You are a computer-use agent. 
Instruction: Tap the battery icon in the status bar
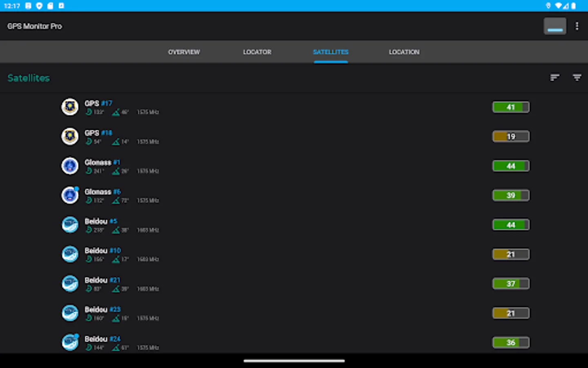573,6
